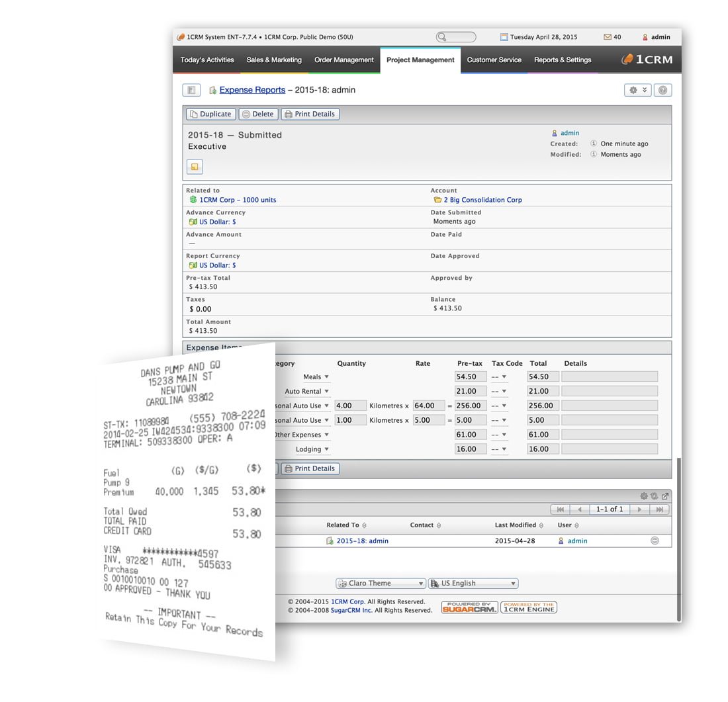This screenshot has height=702, width=728.
Task: Click the help question mark icon
Action: (662, 90)
